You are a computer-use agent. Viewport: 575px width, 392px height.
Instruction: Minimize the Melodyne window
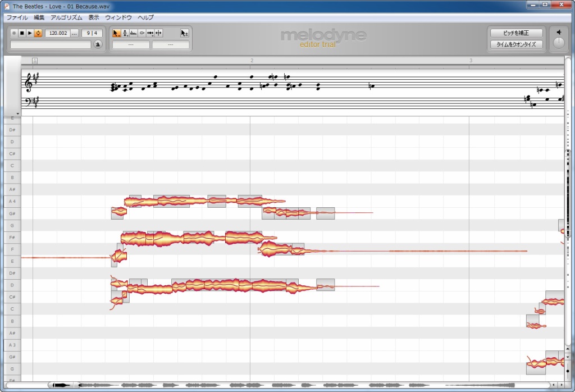tap(533, 4)
